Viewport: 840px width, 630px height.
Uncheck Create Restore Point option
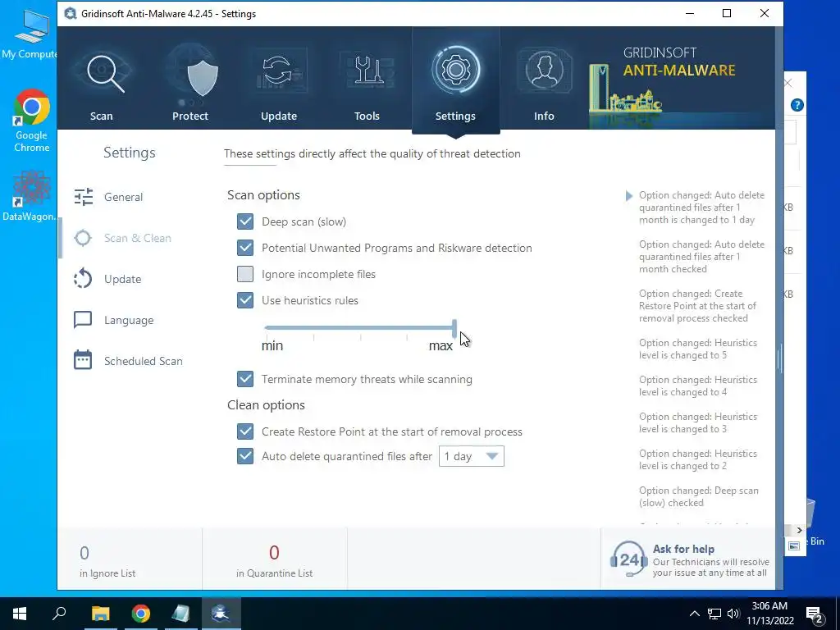tap(245, 431)
